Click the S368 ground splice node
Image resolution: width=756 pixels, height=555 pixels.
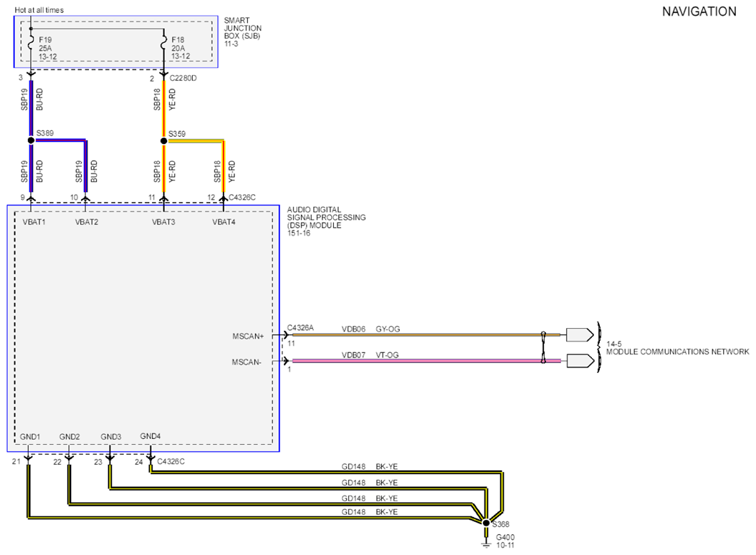(x=486, y=523)
